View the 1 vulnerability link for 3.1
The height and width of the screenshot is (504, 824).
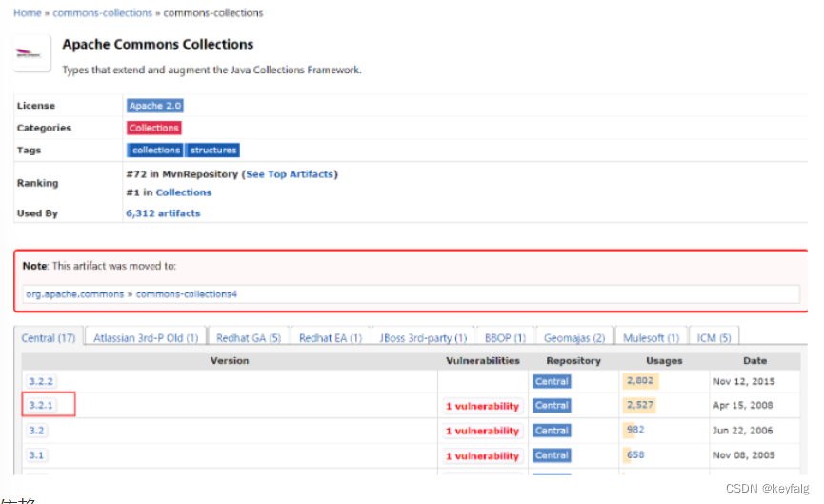point(482,456)
